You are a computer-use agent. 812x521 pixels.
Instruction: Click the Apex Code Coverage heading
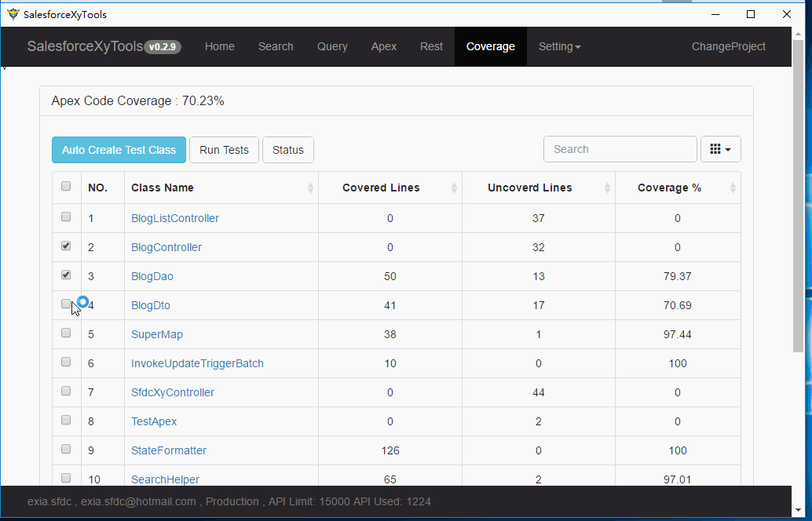click(x=137, y=101)
